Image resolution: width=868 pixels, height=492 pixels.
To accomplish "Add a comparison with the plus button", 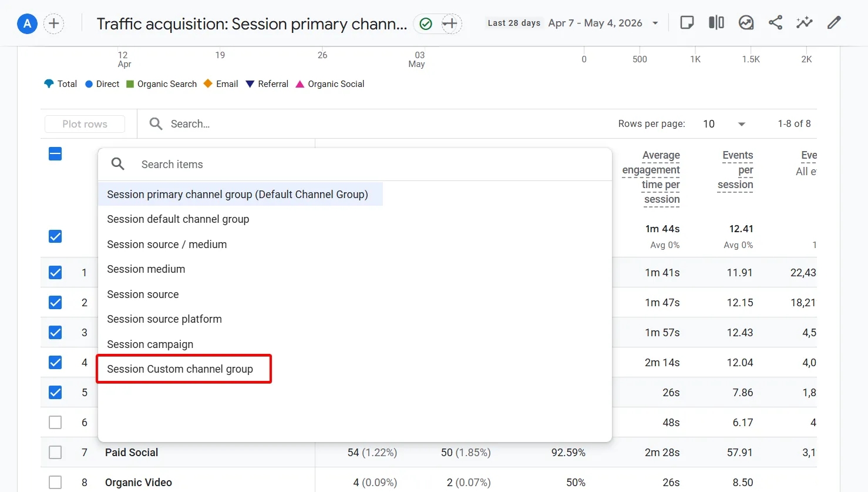I will point(54,24).
